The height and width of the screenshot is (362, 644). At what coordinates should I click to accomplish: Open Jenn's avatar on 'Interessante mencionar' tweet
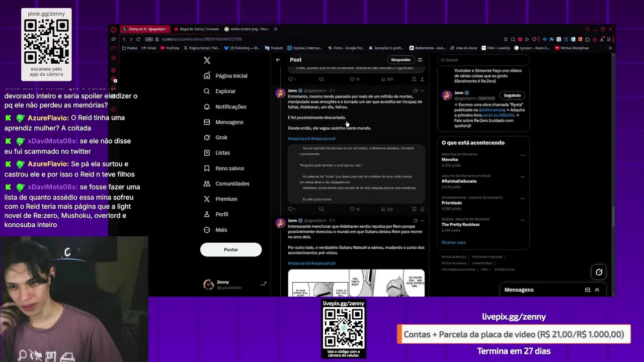(280, 223)
